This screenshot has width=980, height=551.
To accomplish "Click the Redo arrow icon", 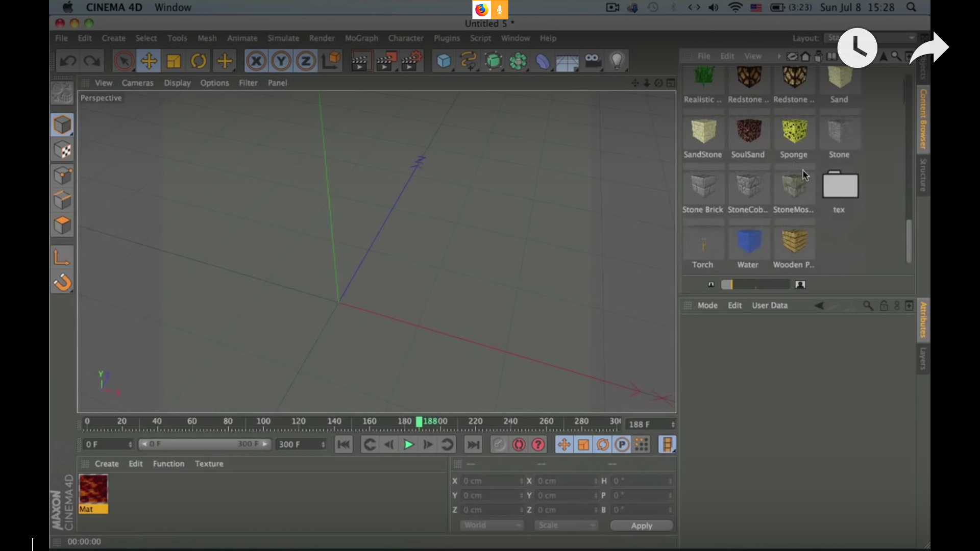I will tap(92, 61).
